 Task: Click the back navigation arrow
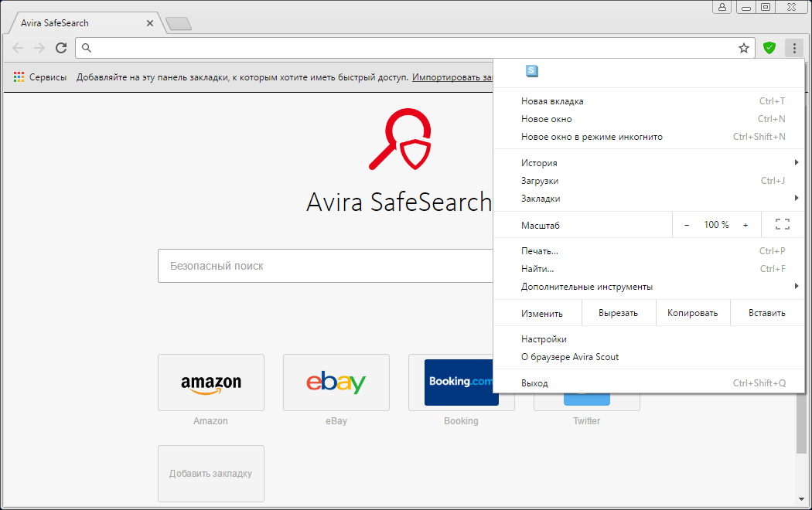[18, 48]
